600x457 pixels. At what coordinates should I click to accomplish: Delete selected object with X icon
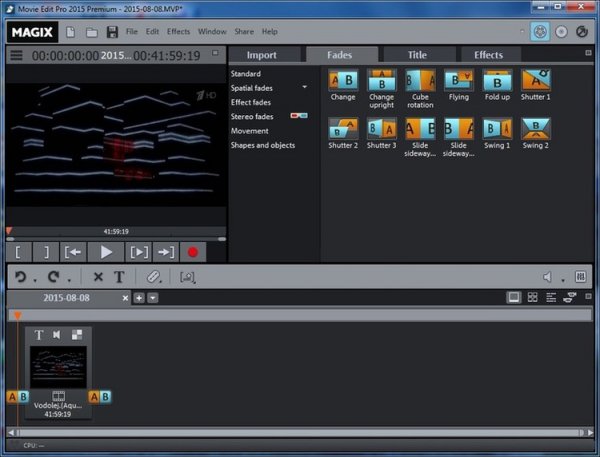point(98,276)
